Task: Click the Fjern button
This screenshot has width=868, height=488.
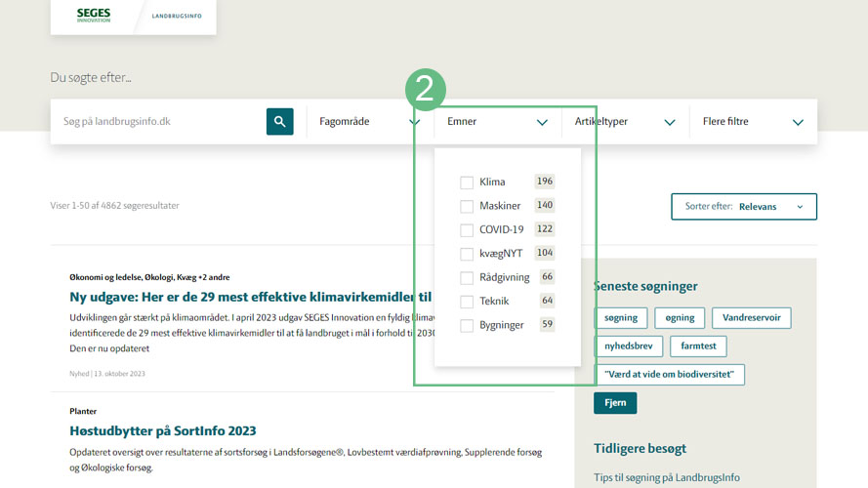Action: pyautogui.click(x=615, y=403)
